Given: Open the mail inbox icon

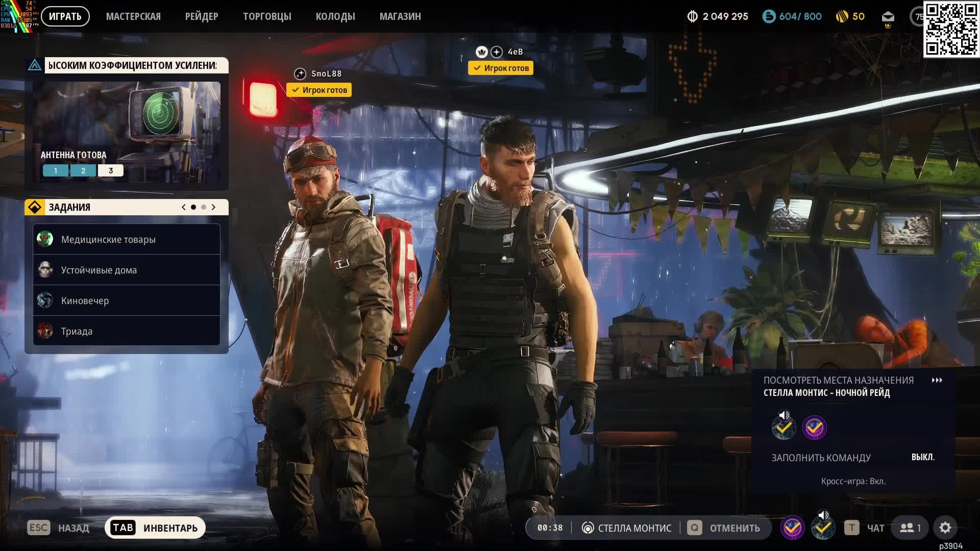Looking at the screenshot, I should click(x=888, y=17).
